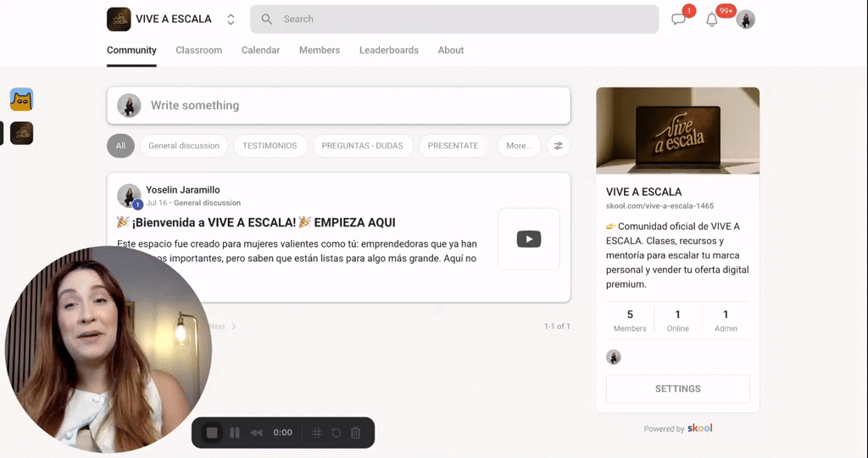The height and width of the screenshot is (458, 868).
Task: Click the community cover image
Action: (677, 131)
